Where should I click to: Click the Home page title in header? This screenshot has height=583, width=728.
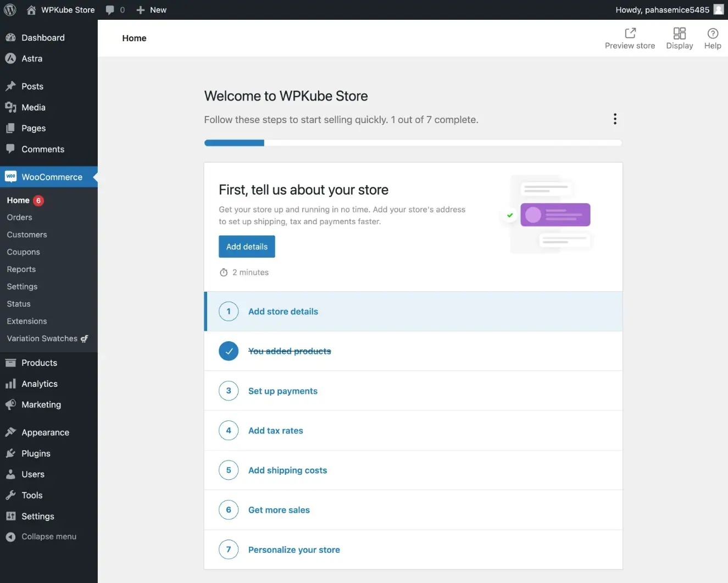point(134,38)
